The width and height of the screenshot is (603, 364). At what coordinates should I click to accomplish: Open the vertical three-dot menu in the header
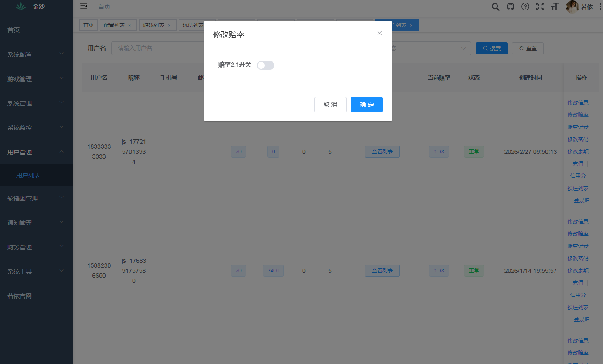click(600, 7)
